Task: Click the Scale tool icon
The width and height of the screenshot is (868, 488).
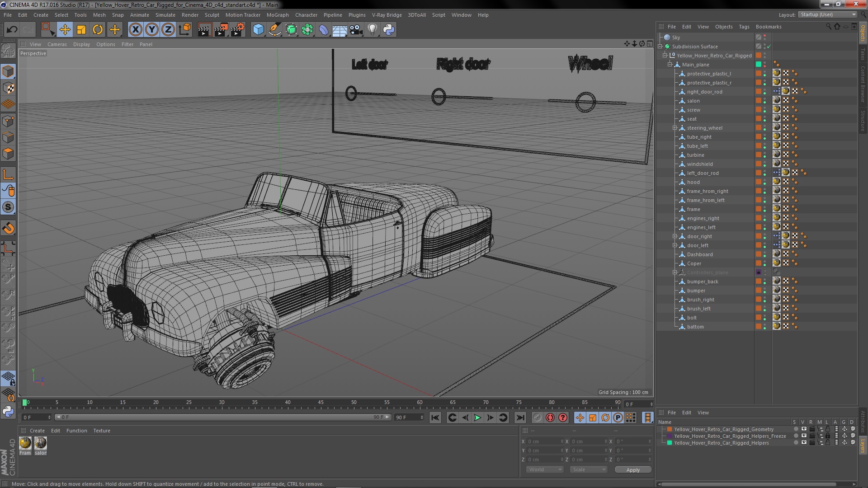Action: click(81, 30)
